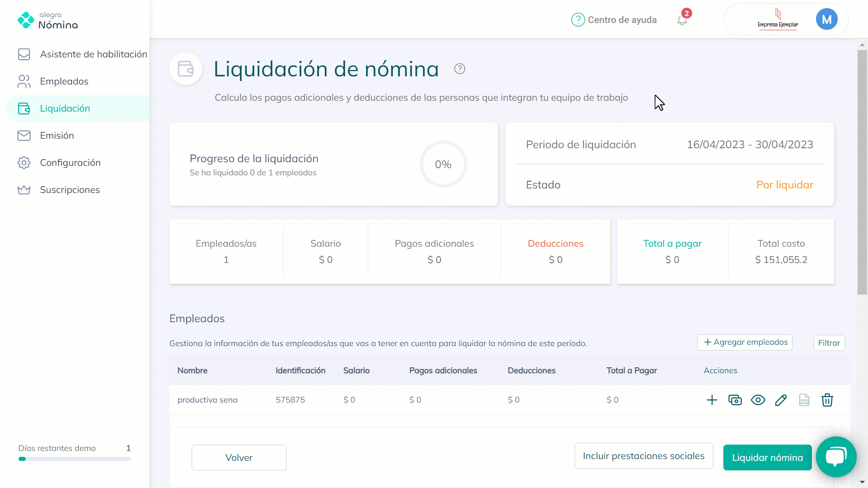Open the Empleados section in the sidebar
The image size is (868, 488).
point(64,81)
